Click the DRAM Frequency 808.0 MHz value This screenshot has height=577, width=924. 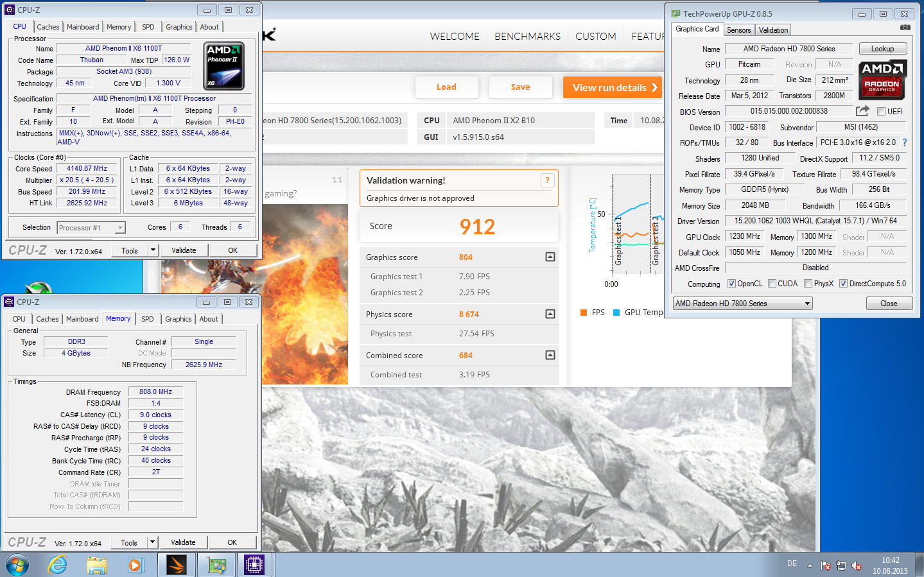(x=155, y=392)
